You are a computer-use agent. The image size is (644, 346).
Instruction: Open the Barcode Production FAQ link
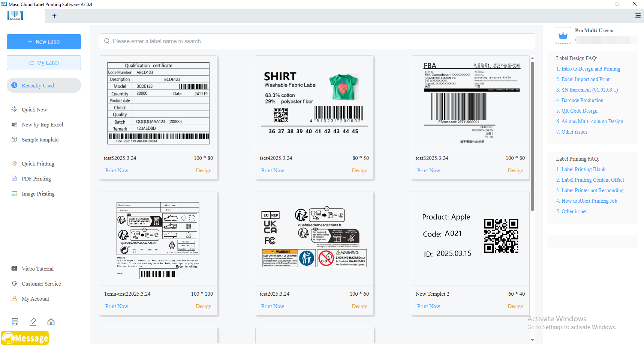point(582,101)
